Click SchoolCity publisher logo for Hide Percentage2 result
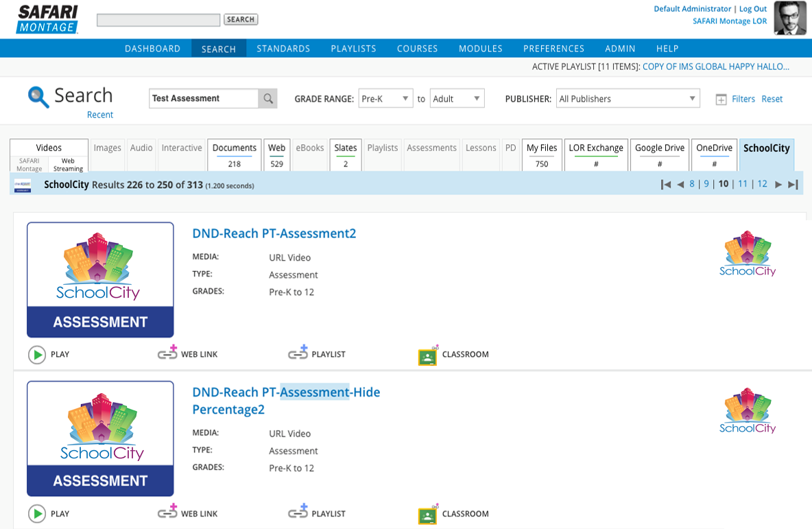The height and width of the screenshot is (529, 812). pyautogui.click(x=748, y=411)
